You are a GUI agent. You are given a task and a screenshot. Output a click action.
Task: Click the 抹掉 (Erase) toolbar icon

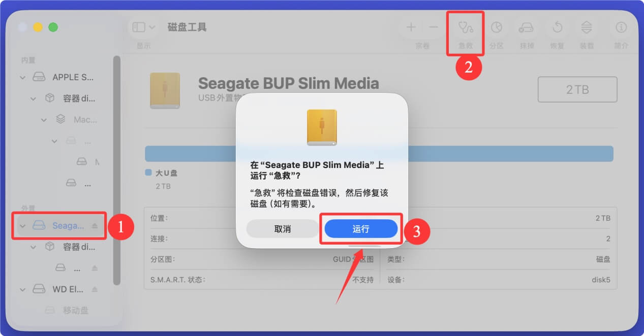[x=526, y=27]
